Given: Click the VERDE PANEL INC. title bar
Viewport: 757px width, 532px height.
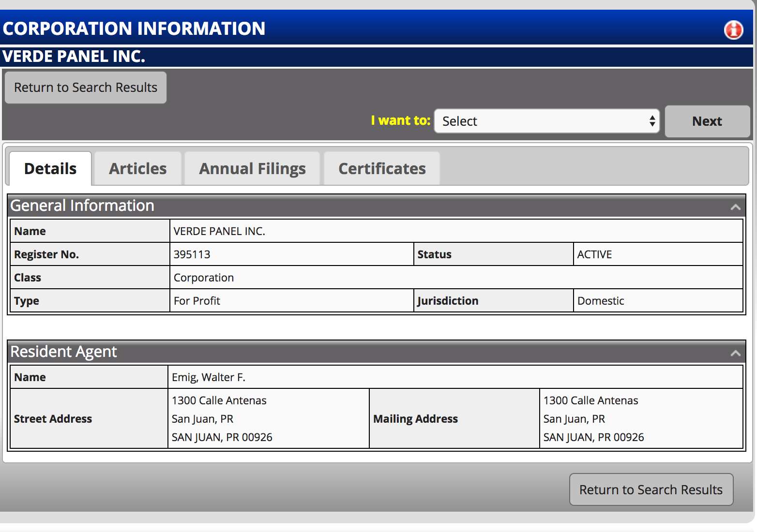Looking at the screenshot, I should point(74,57).
